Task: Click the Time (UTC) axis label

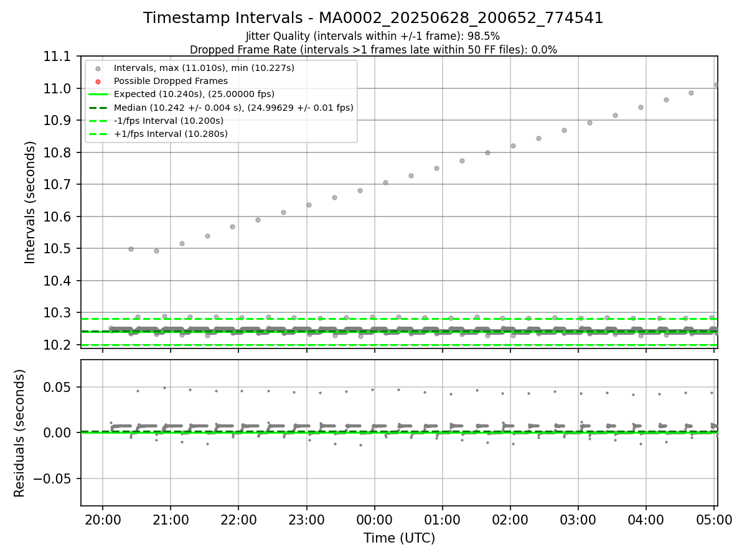Action: [399, 538]
